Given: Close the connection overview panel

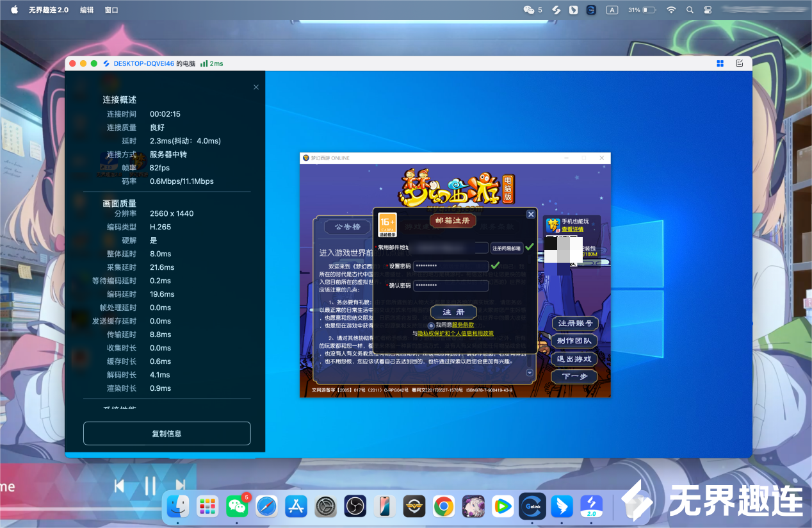Looking at the screenshot, I should coord(256,87).
